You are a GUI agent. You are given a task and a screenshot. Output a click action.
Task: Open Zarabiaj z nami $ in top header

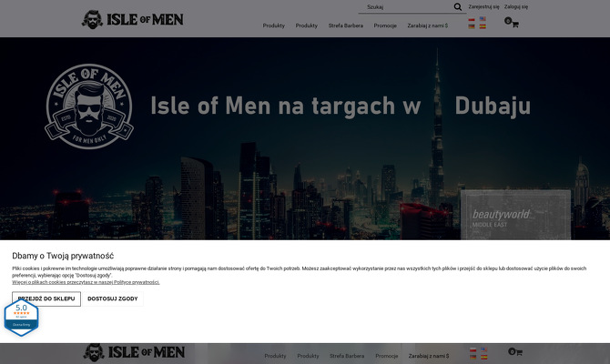tap(428, 25)
